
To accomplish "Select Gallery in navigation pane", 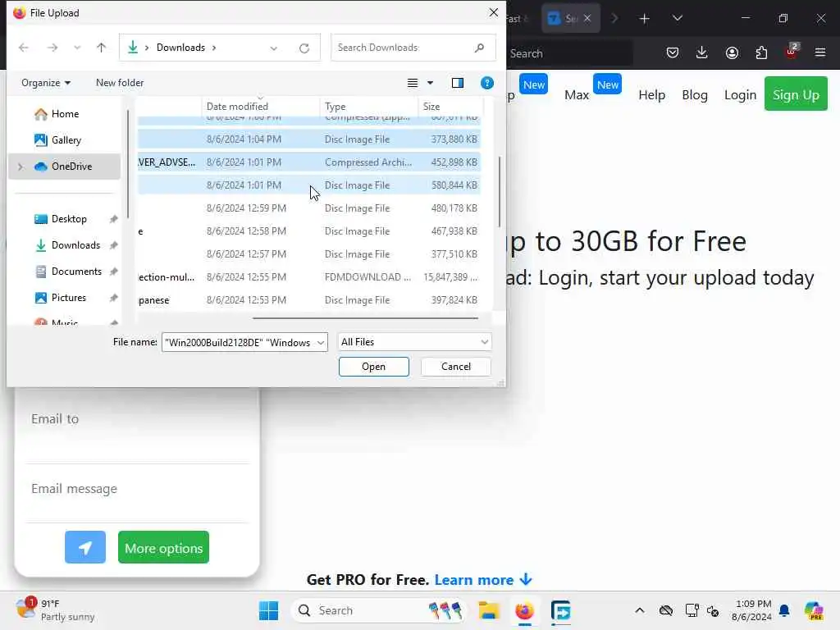I will coord(66,140).
